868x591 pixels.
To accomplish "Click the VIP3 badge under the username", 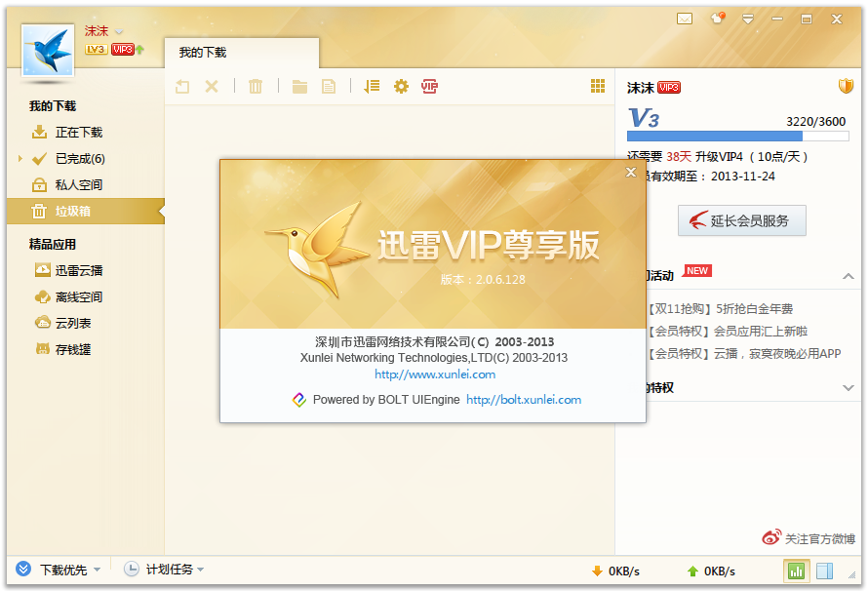I will click(x=122, y=49).
